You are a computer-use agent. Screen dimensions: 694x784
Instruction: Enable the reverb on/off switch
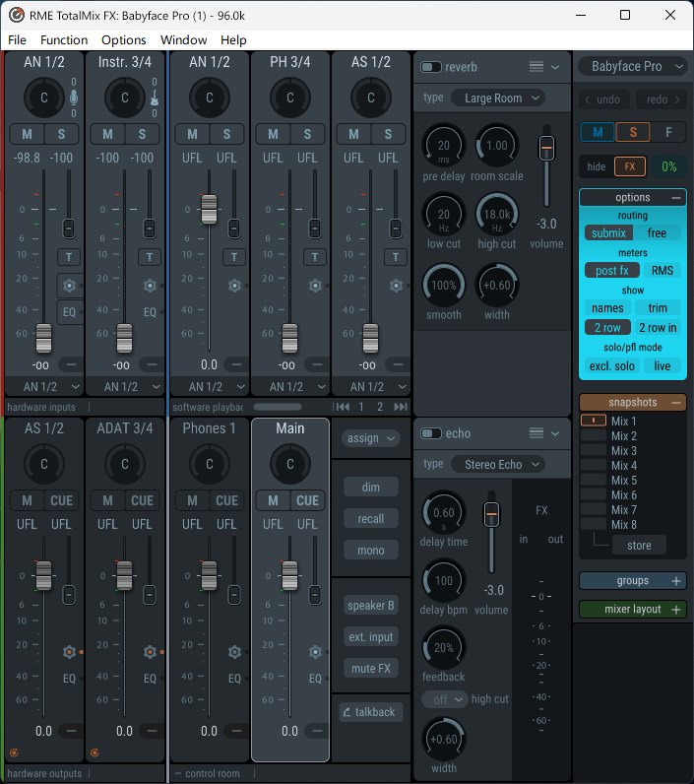431,67
